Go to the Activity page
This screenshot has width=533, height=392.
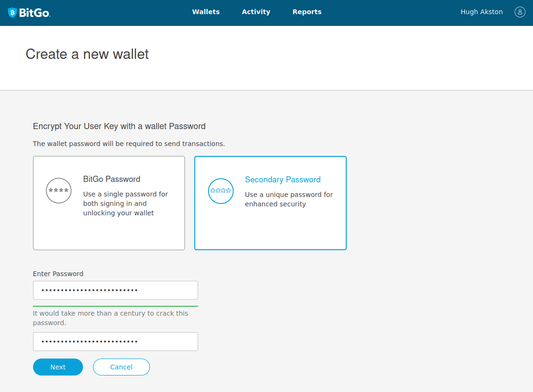[256, 12]
